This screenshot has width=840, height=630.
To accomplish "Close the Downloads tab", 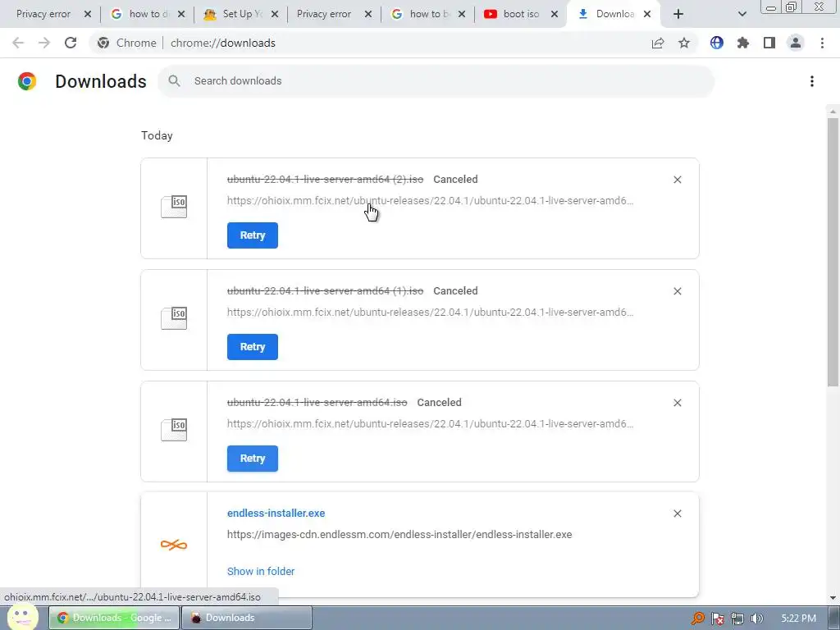I will click(647, 14).
